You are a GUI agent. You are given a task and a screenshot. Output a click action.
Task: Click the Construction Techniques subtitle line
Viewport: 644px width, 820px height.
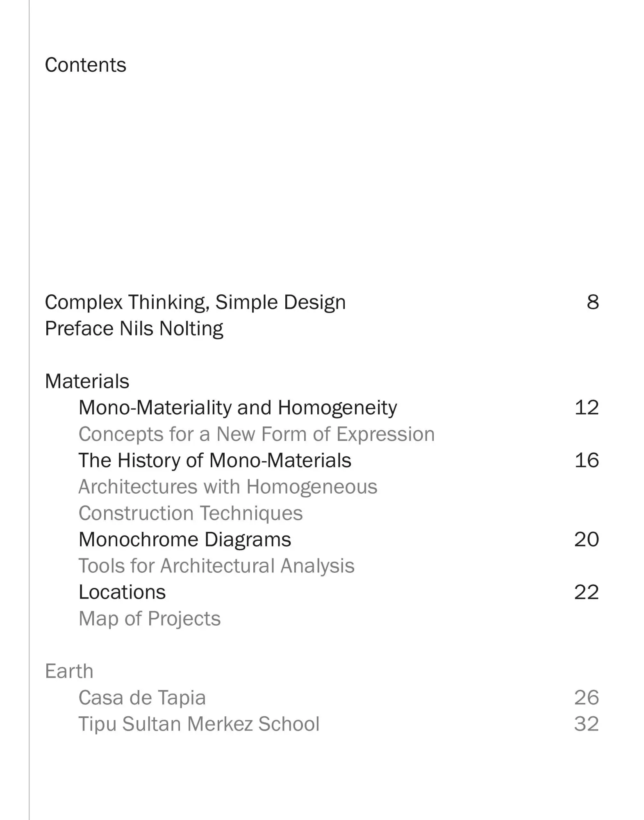click(x=191, y=513)
